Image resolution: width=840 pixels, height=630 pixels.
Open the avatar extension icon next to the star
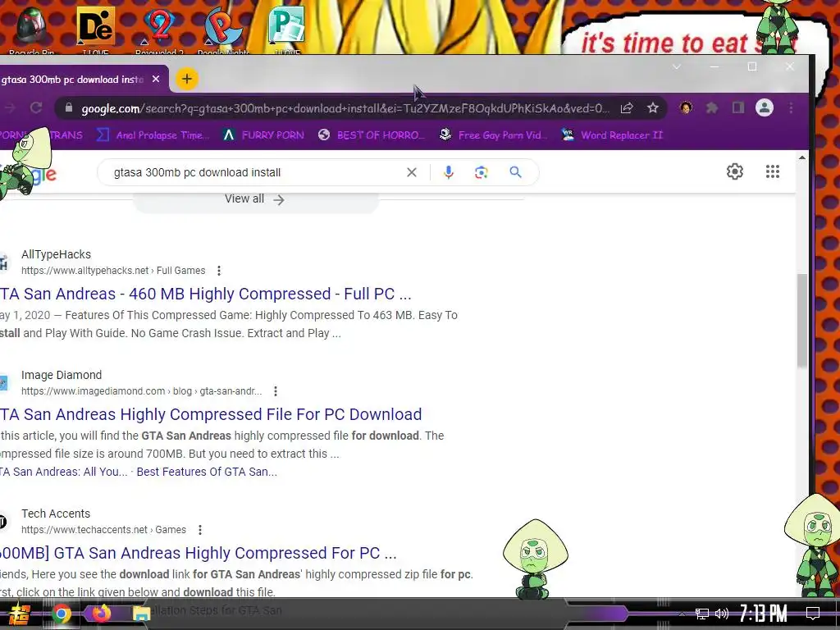click(x=686, y=107)
